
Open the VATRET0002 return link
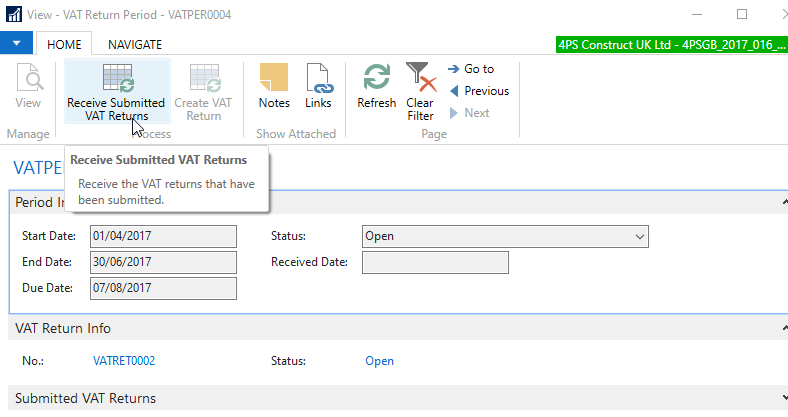tap(123, 361)
